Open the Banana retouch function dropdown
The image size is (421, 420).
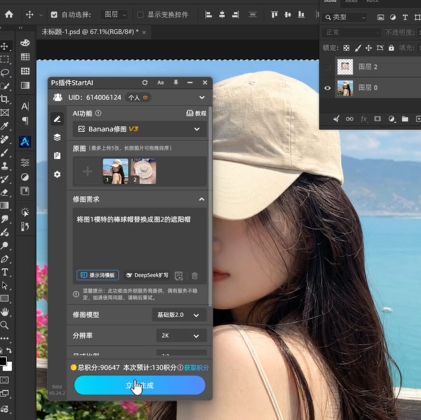(140, 129)
